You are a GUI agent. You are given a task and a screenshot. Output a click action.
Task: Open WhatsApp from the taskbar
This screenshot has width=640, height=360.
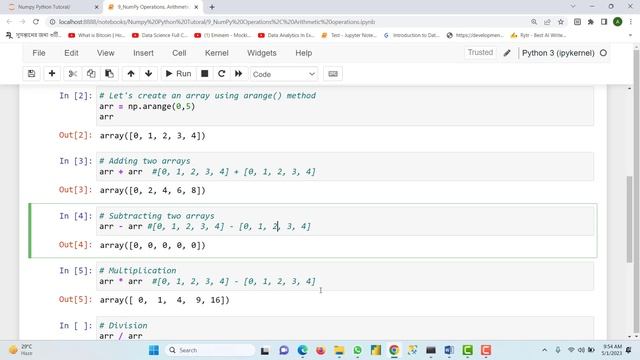pyautogui.click(x=358, y=350)
